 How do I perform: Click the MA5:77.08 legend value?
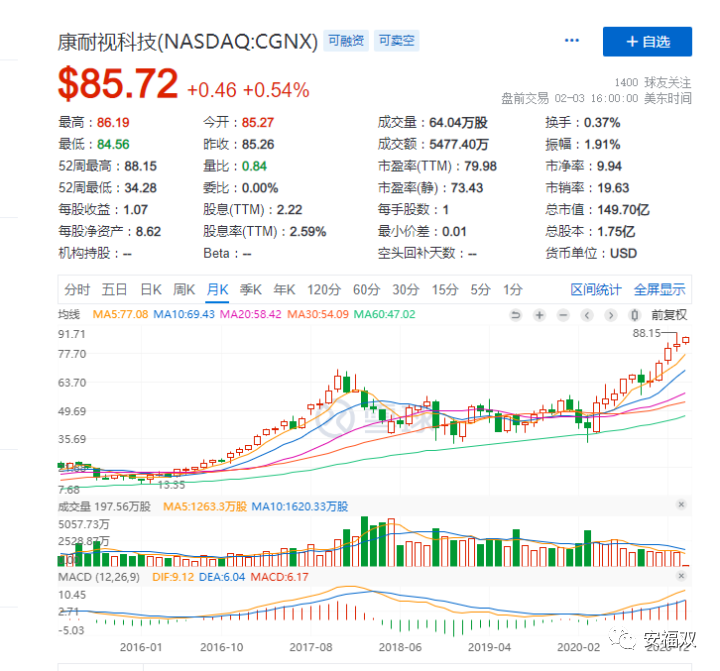[120, 315]
